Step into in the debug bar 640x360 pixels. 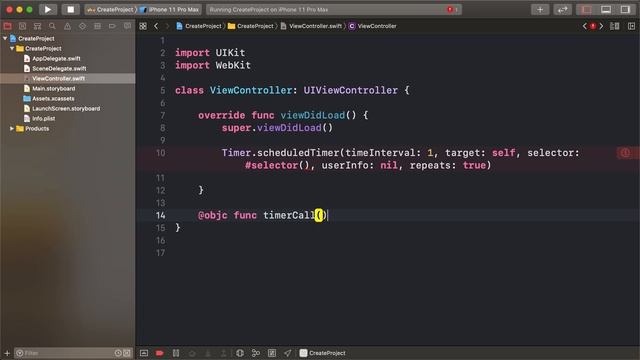click(x=208, y=353)
